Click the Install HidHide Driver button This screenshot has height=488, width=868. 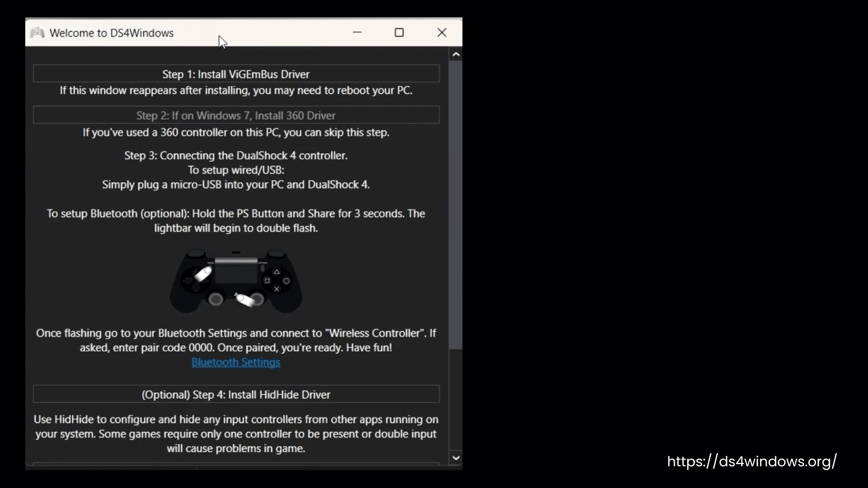[x=236, y=394]
